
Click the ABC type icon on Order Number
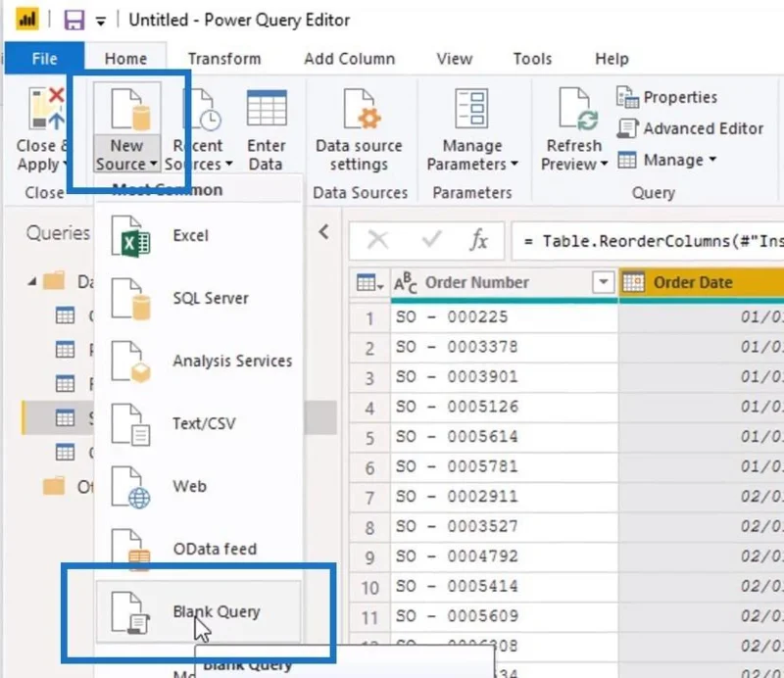pyautogui.click(x=405, y=283)
